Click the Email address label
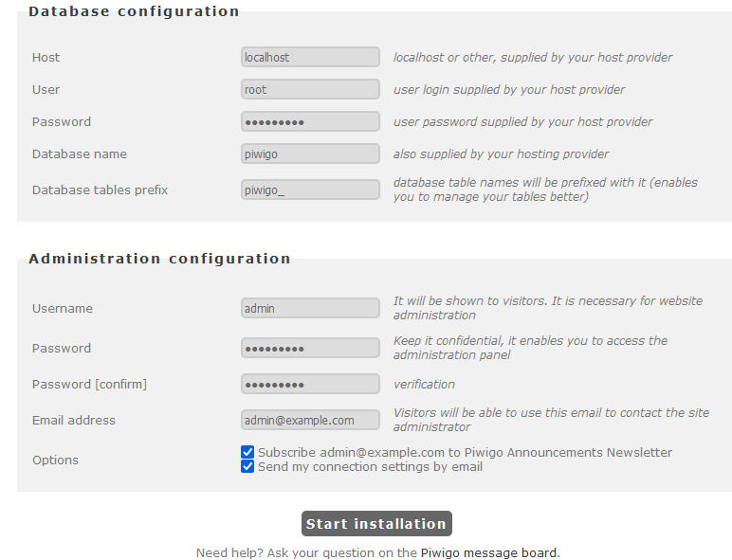 (73, 420)
